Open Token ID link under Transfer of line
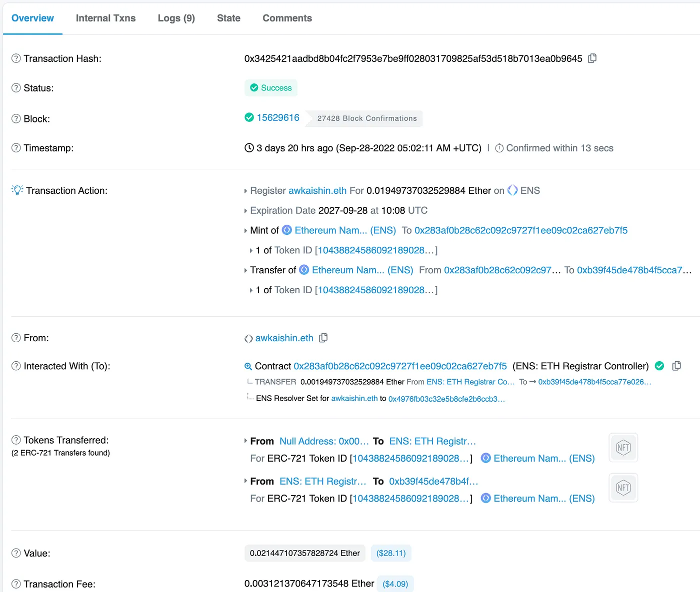700x592 pixels. coord(376,290)
